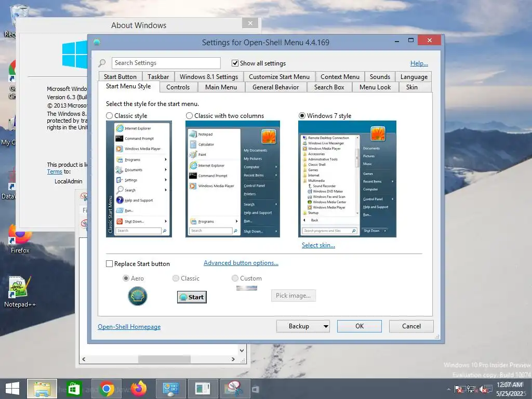532x399 pixels.
Task: Launch Google Chrome from the taskbar
Action: point(106,389)
